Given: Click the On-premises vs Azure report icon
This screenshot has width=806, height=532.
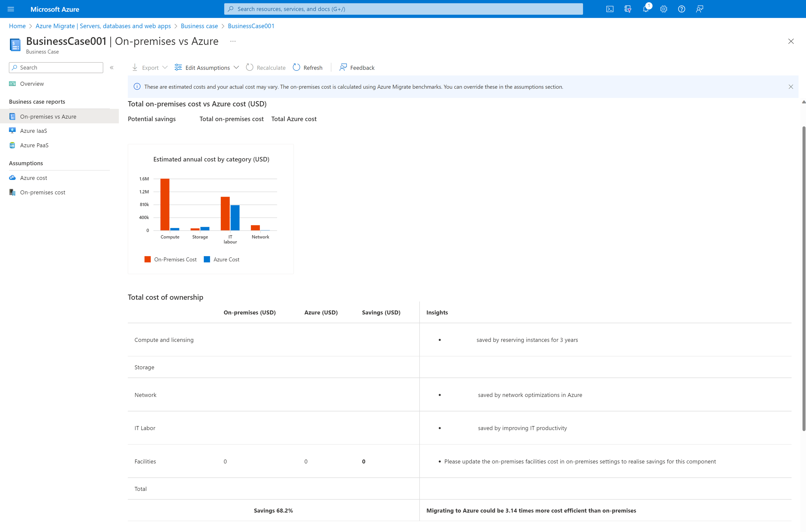Looking at the screenshot, I should pos(12,116).
